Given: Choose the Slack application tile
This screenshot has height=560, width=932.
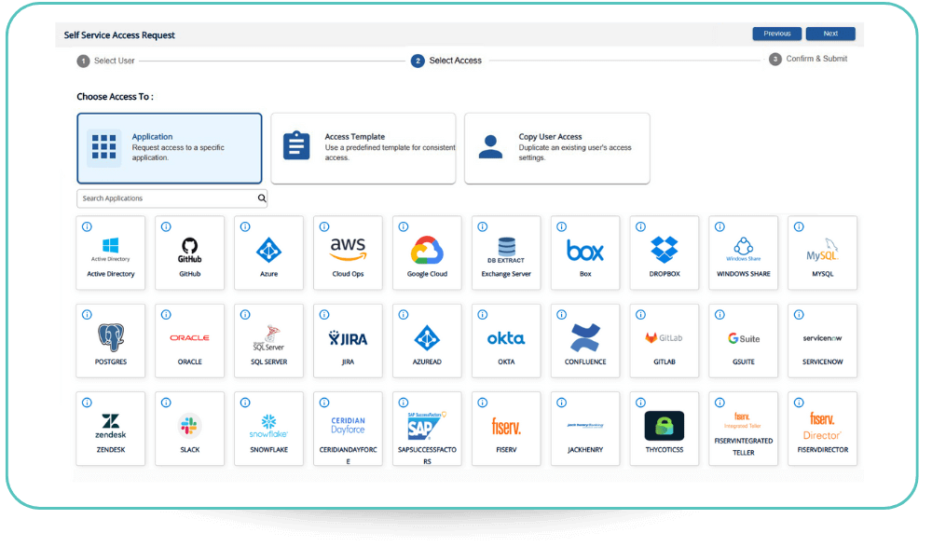Looking at the screenshot, I should pos(189,429).
